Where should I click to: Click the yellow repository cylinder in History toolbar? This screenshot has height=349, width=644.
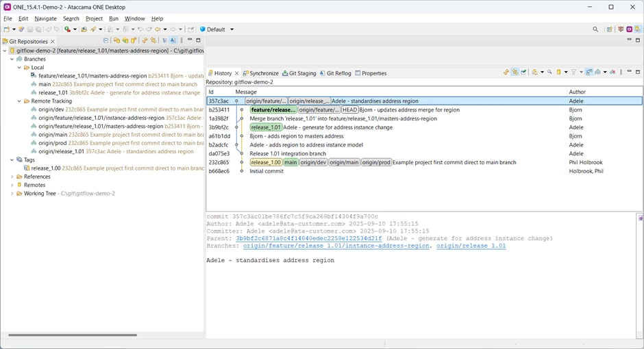tap(558, 72)
